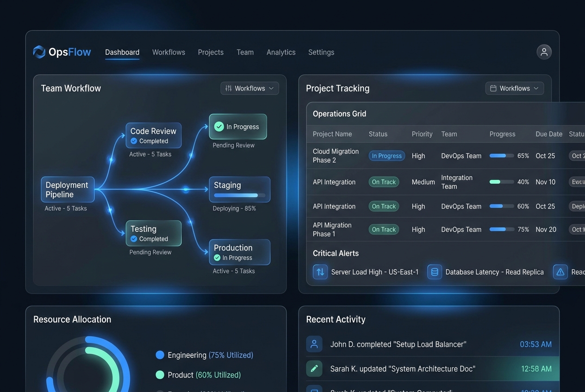Click the Critical Alerts heading
585x392 pixels.
(x=336, y=253)
